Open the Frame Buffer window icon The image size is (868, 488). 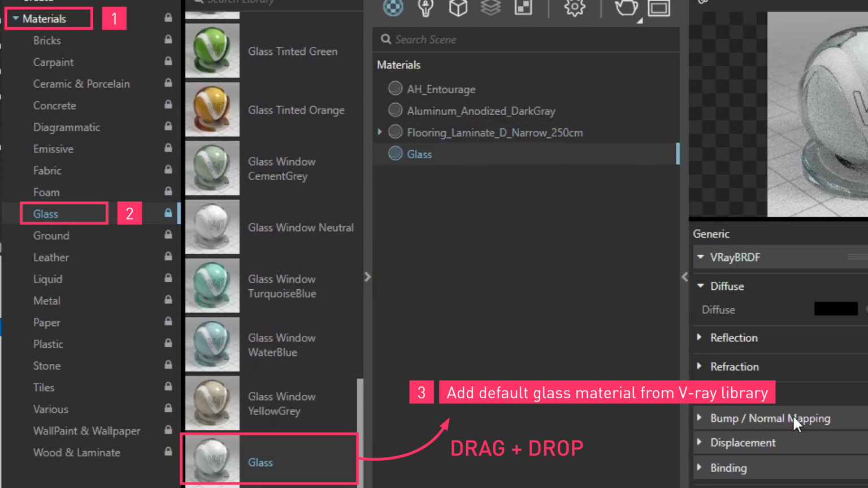pyautogui.click(x=658, y=8)
